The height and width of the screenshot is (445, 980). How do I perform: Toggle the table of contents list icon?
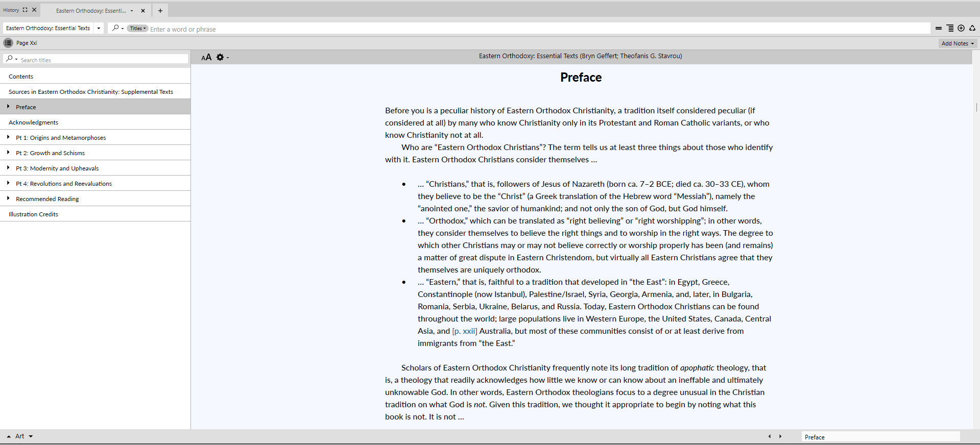(8, 43)
